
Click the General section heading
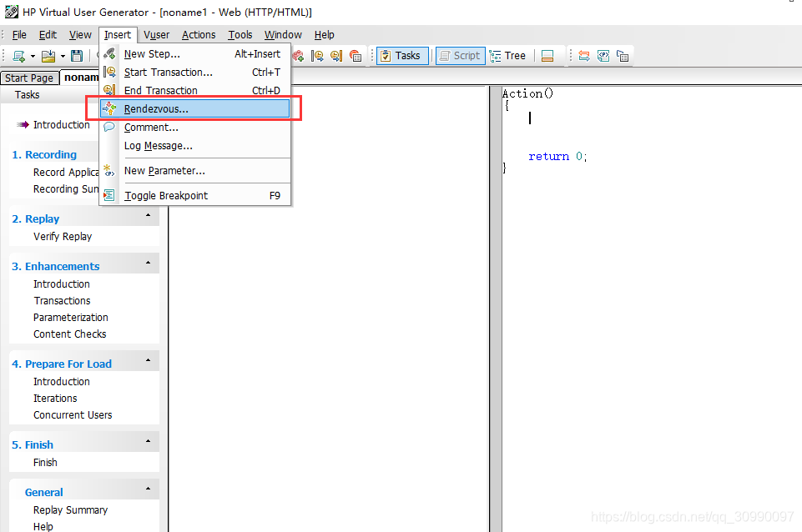[44, 492]
